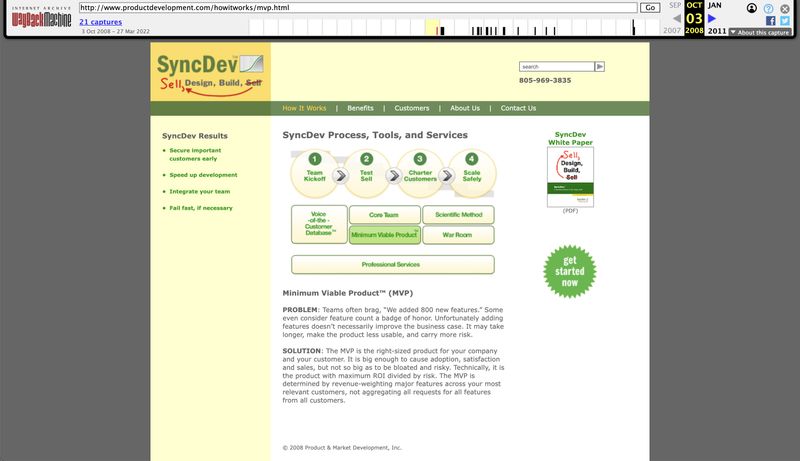Click the copyright 2008 footer text

coord(342,448)
